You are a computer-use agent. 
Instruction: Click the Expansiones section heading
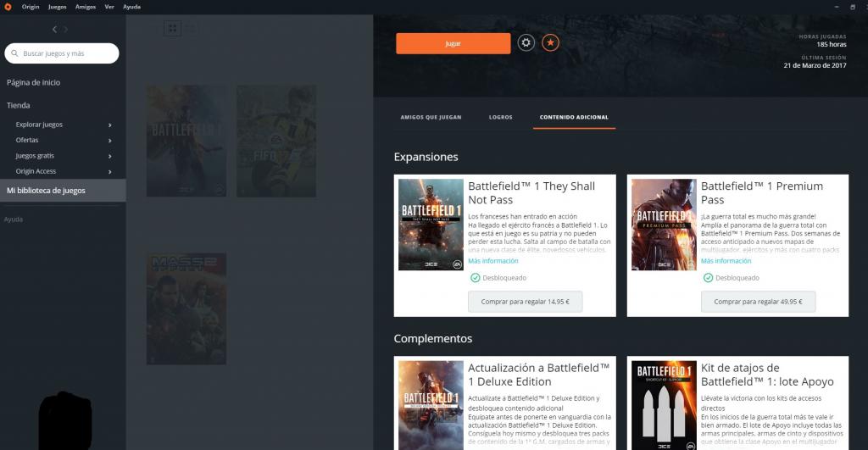[x=426, y=157]
